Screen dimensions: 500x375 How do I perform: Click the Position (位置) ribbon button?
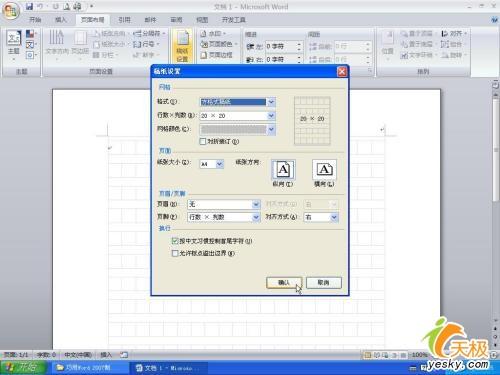click(x=388, y=45)
